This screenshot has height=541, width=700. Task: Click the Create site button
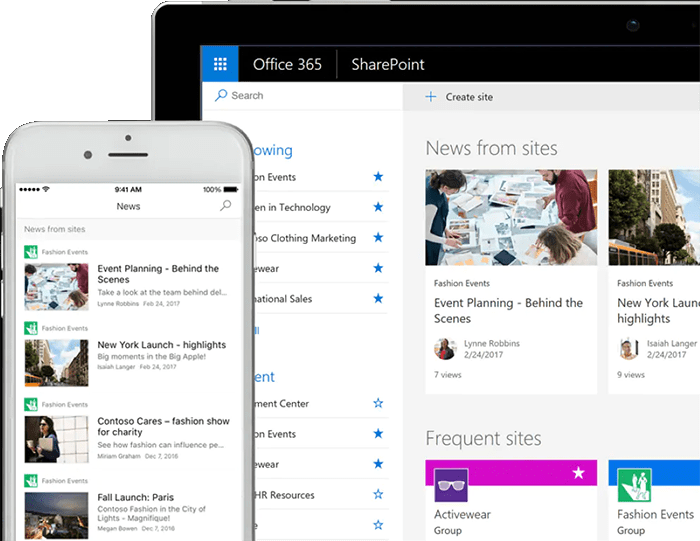click(459, 97)
